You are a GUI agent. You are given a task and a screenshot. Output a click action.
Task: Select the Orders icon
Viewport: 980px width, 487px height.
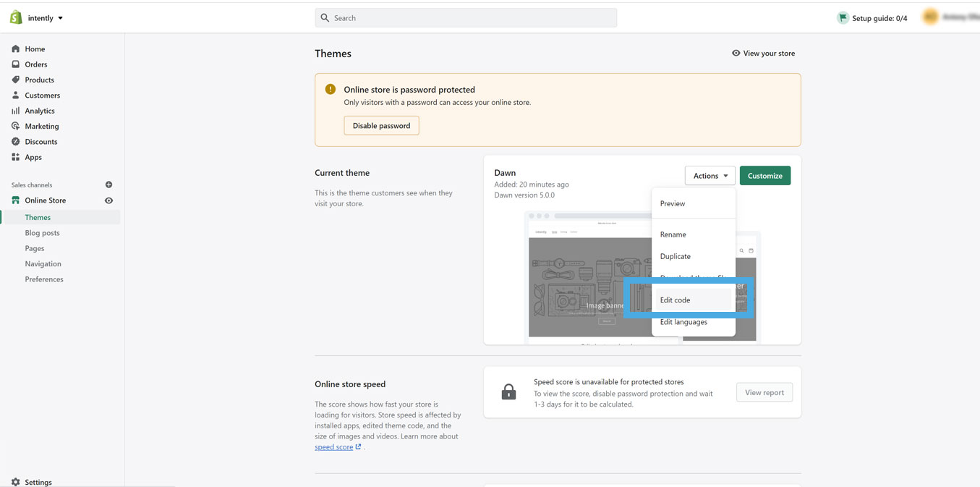pos(16,64)
